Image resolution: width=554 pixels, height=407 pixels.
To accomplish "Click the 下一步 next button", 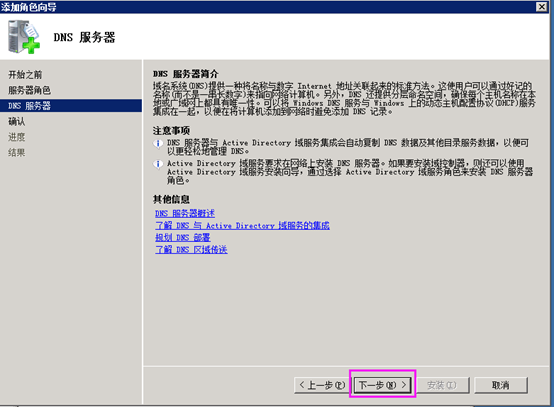I will 383,385.
